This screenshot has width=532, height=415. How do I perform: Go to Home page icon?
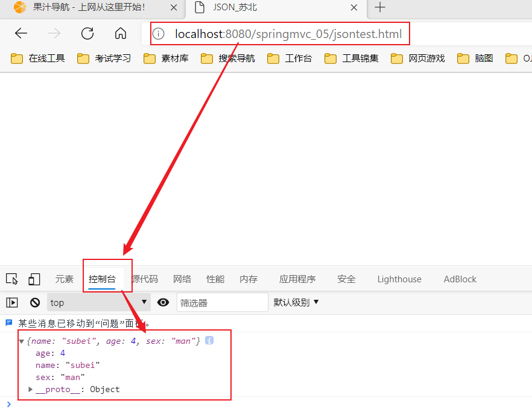coord(121,34)
